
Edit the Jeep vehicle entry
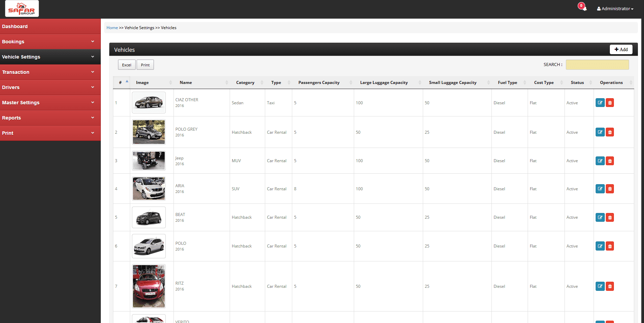pyautogui.click(x=600, y=161)
